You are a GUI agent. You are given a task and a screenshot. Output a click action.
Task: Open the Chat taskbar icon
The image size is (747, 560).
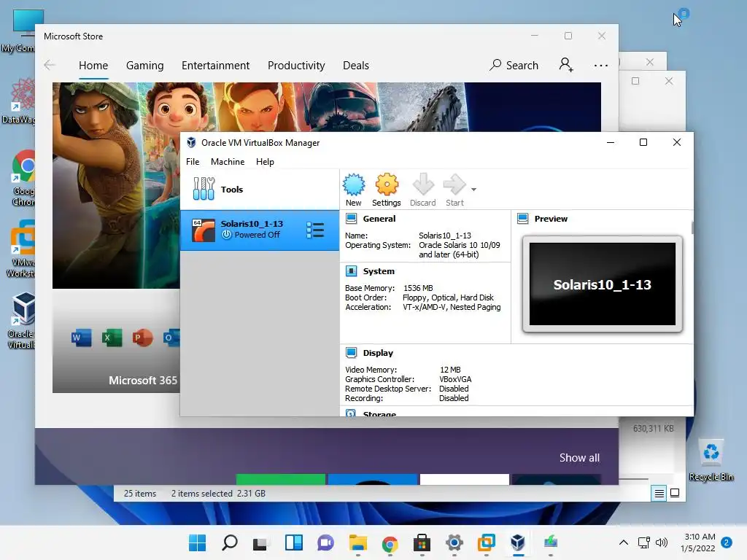click(x=325, y=542)
